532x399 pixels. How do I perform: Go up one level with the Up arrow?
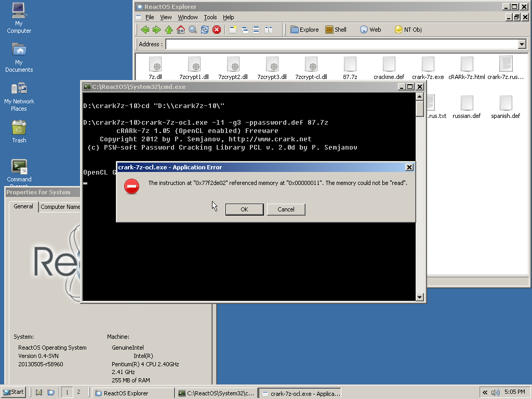pos(169,30)
